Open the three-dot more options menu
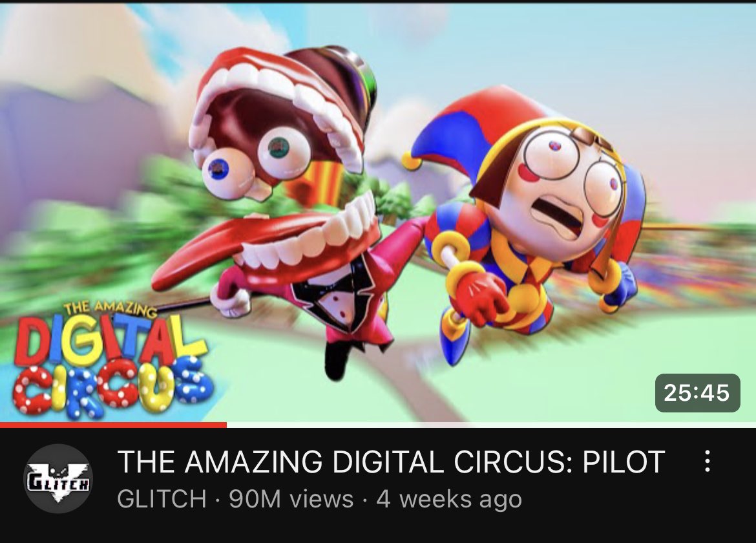This screenshot has width=756, height=543. click(x=707, y=461)
